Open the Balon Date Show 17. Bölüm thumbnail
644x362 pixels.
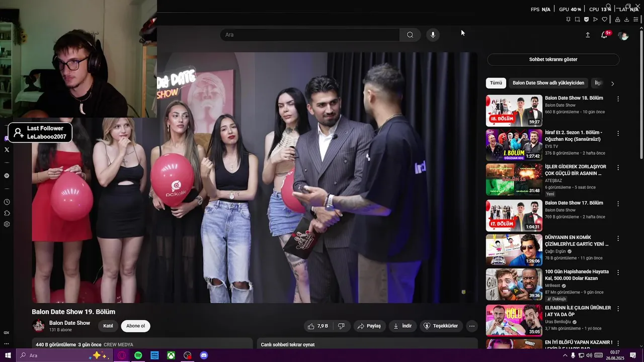point(514,215)
